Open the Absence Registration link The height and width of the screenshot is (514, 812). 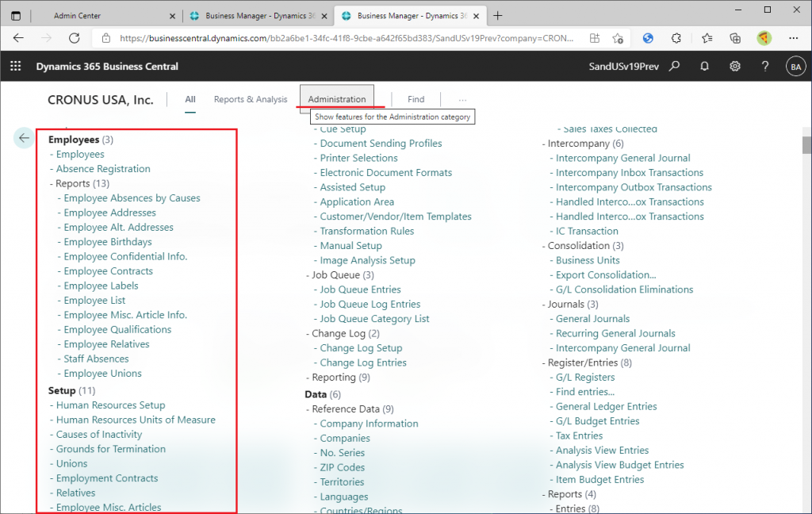[x=103, y=168]
